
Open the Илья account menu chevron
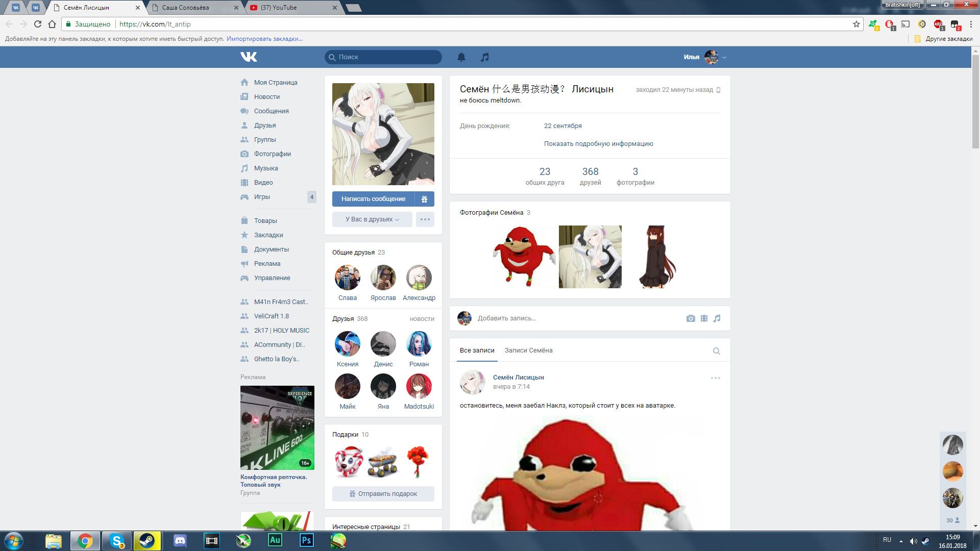(724, 58)
